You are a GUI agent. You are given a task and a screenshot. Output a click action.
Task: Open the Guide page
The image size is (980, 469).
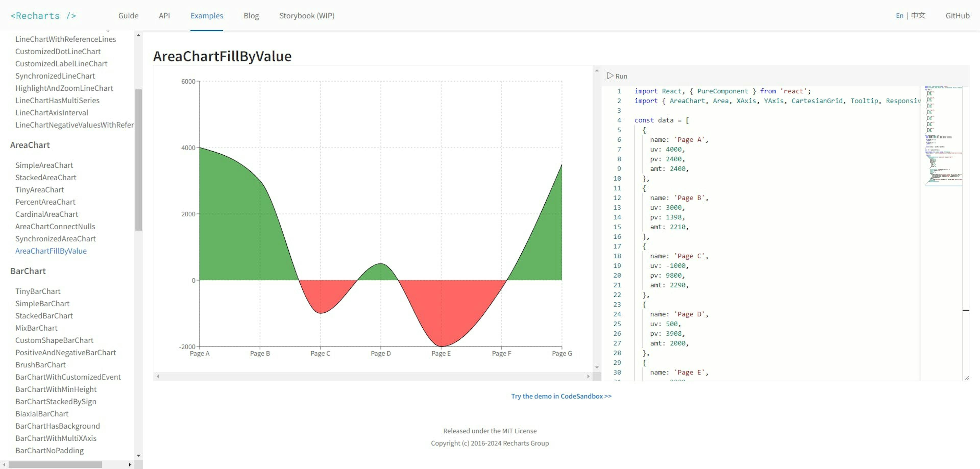click(x=128, y=16)
